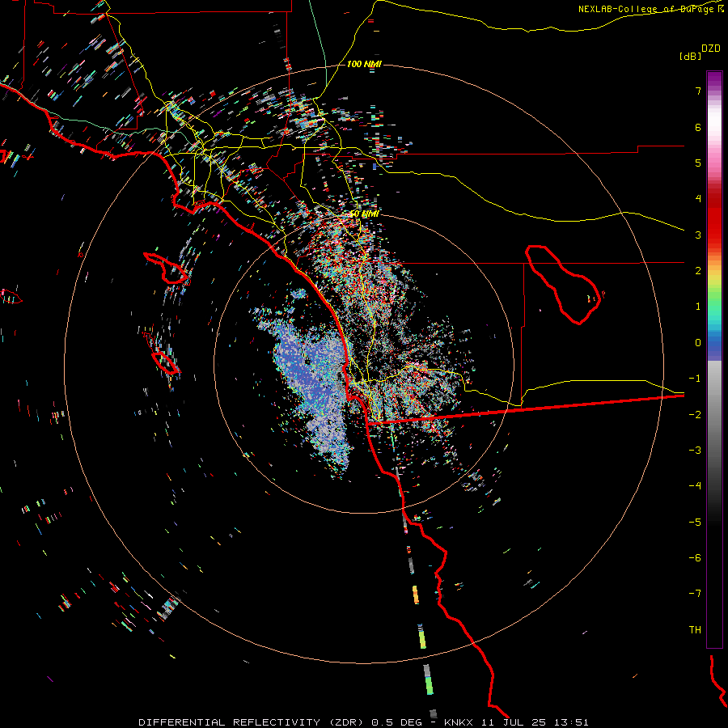
Task: Select the 0 value on the scale
Action: tap(698, 343)
